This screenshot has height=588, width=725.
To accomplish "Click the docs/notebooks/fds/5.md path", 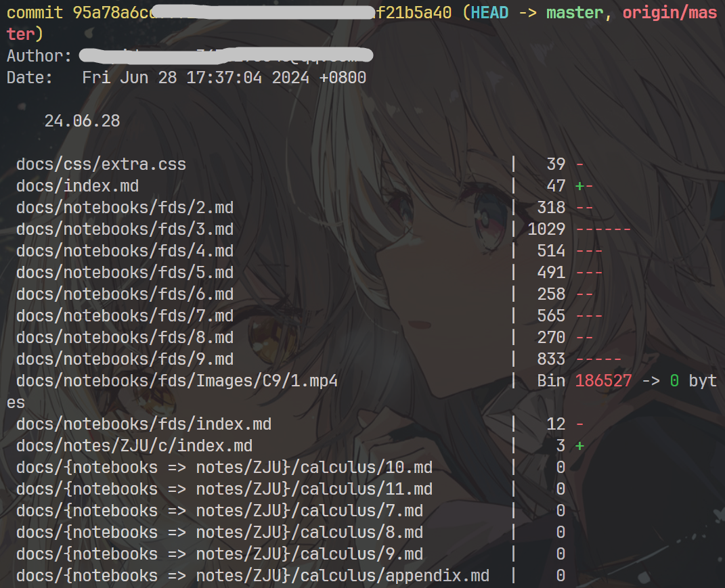I will point(125,273).
